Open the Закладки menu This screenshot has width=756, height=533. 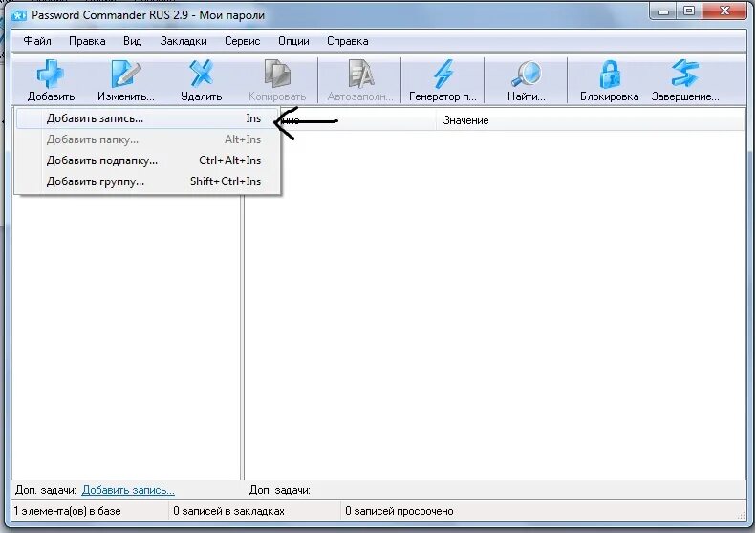pyautogui.click(x=184, y=41)
